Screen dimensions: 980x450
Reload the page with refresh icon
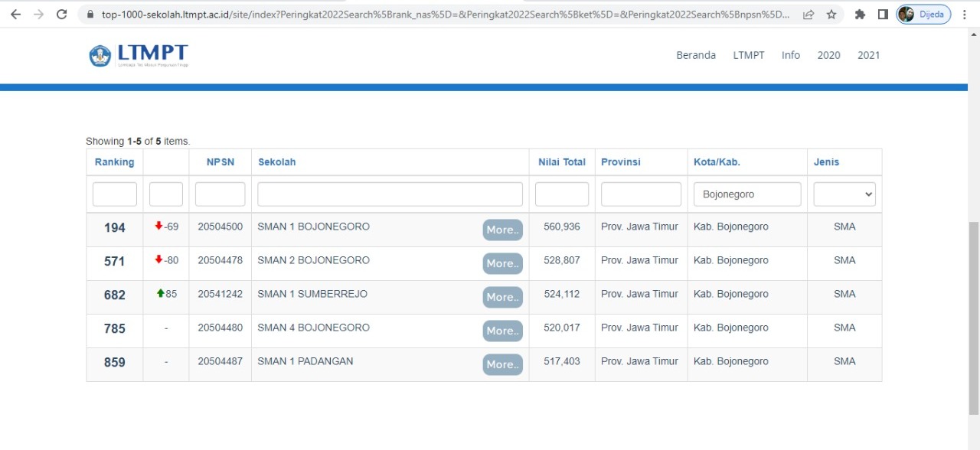(62, 15)
